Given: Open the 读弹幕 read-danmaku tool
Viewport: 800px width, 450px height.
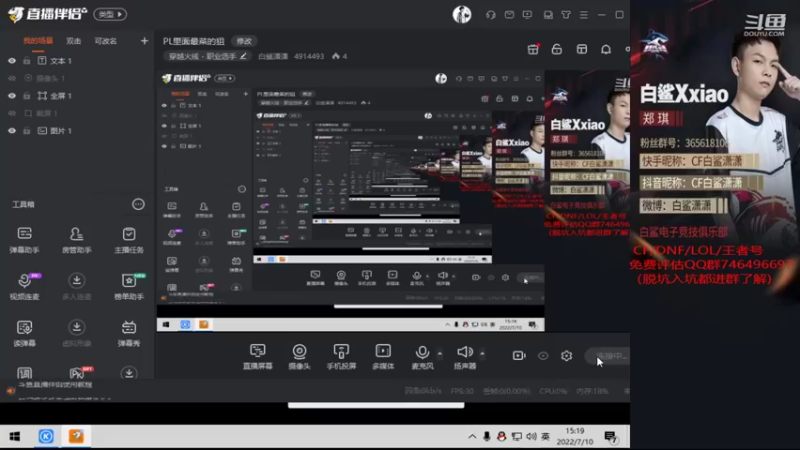Looking at the screenshot, I should pos(24,333).
